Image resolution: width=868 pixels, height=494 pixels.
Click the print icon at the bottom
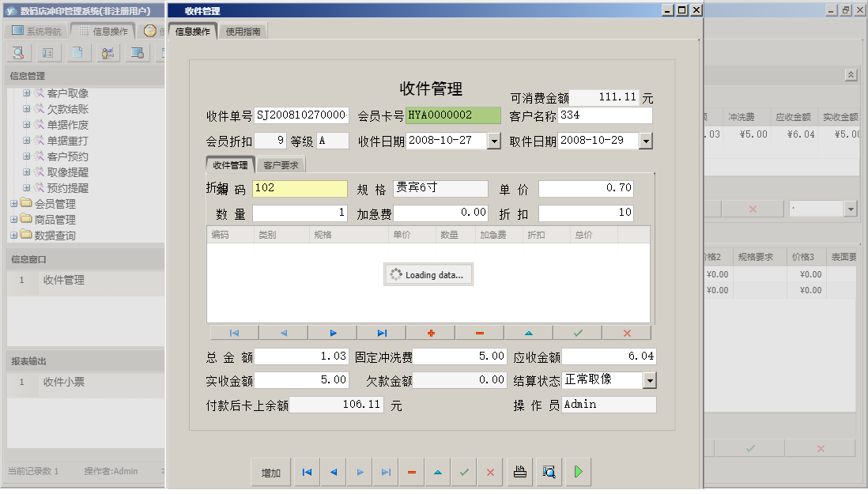pos(519,472)
